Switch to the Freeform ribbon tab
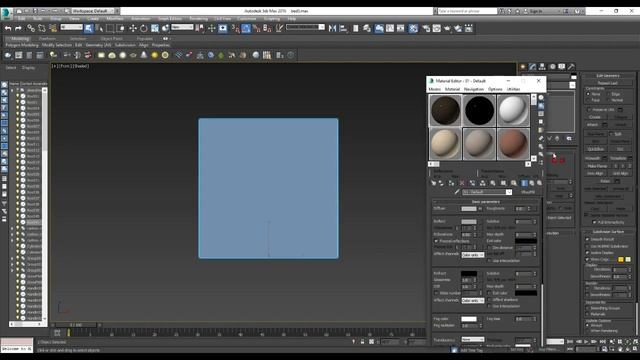Image resolution: width=640 pixels, height=360 pixels. pyautogui.click(x=47, y=39)
